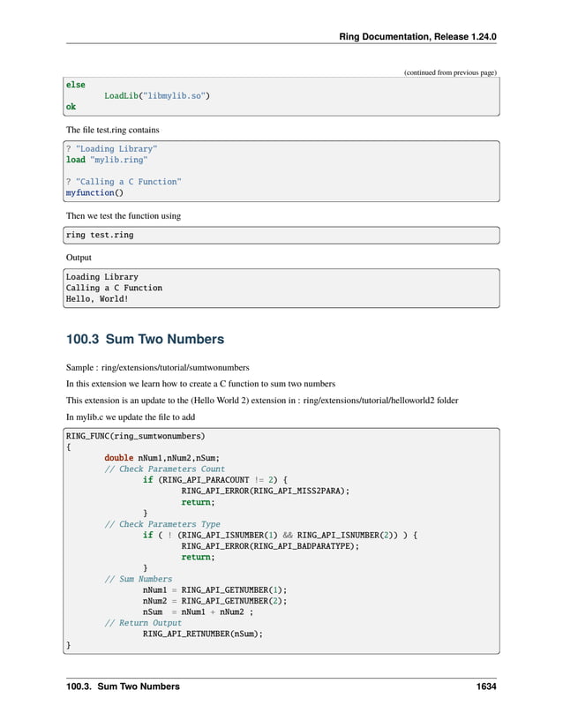This screenshot has width=563, height=728.
Task: Click the 'else' keyword in first code block
Action: (76, 85)
